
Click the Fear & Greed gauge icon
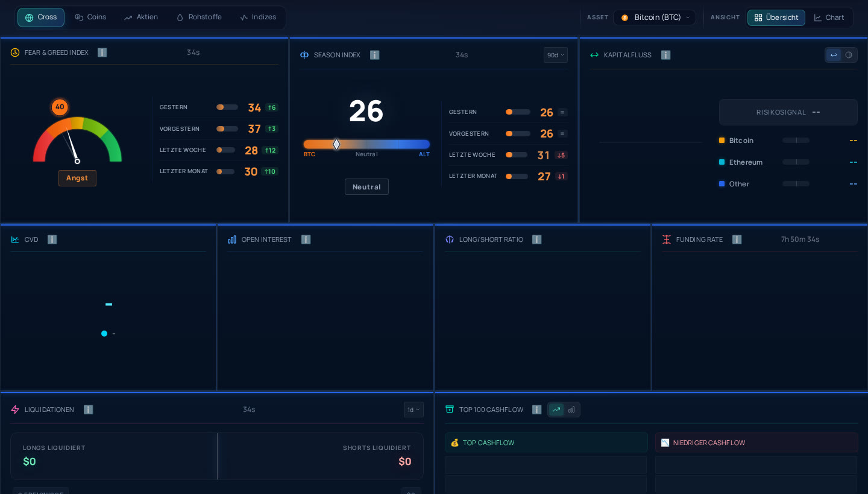(15, 52)
